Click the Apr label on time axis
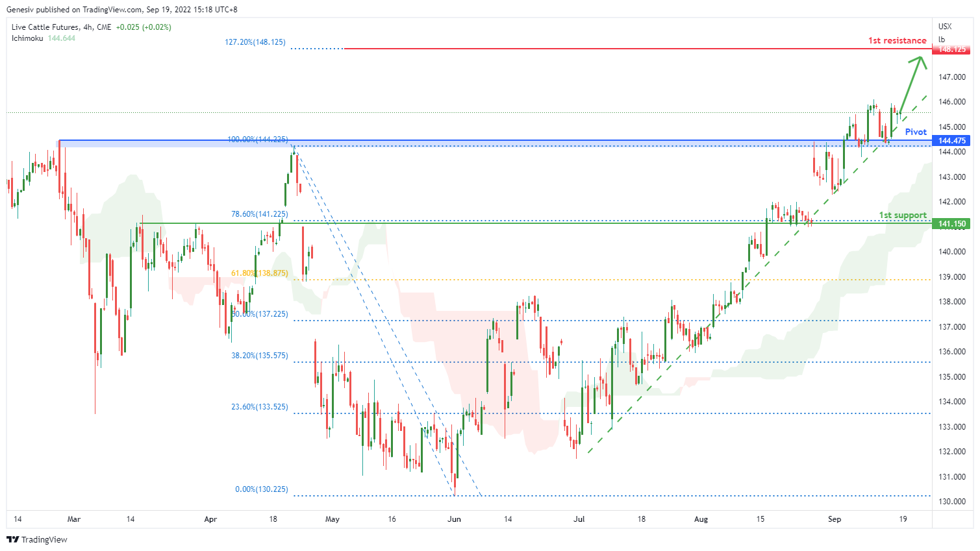 click(x=210, y=519)
